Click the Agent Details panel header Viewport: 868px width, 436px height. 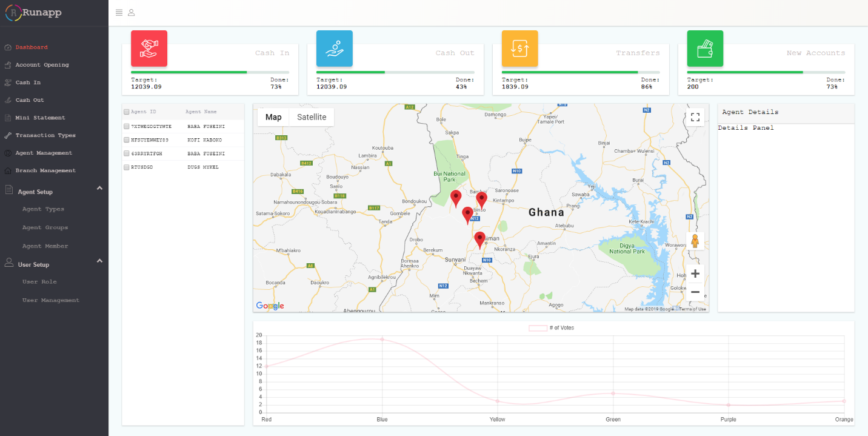pos(786,113)
